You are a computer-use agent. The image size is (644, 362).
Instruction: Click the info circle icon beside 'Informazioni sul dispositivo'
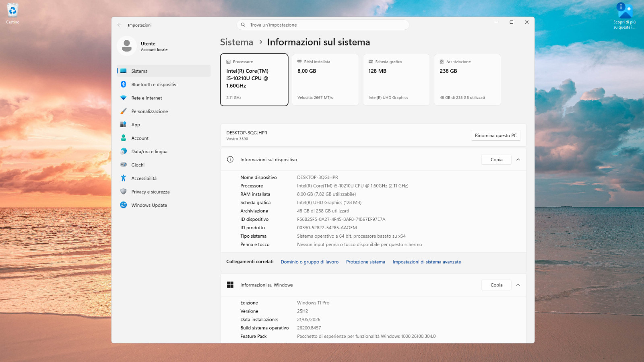230,160
